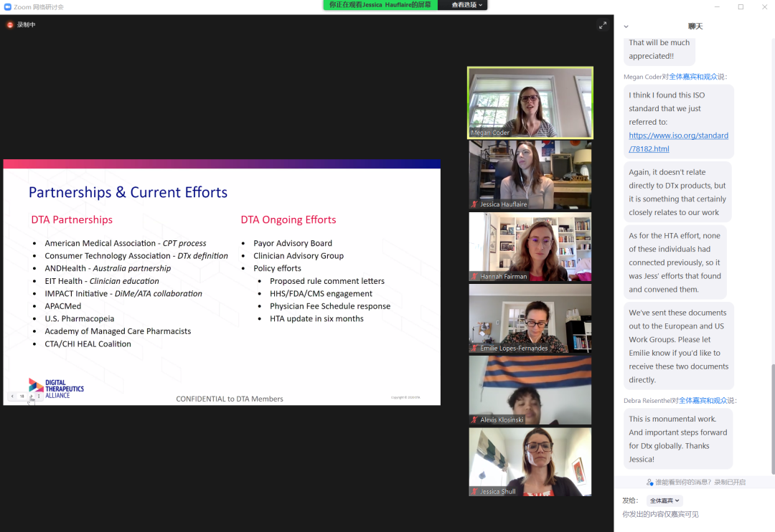The width and height of the screenshot is (775, 532).
Task: Advance to the next slide with the right arrow
Action: (x=31, y=396)
